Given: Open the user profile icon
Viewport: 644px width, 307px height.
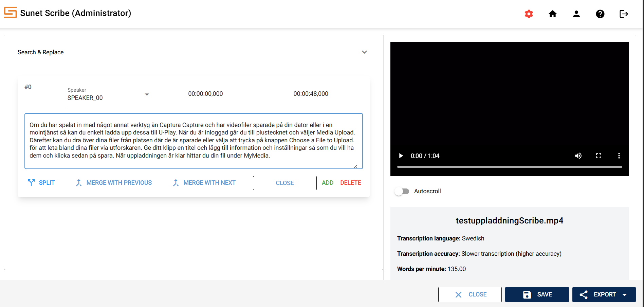Looking at the screenshot, I should 576,14.
